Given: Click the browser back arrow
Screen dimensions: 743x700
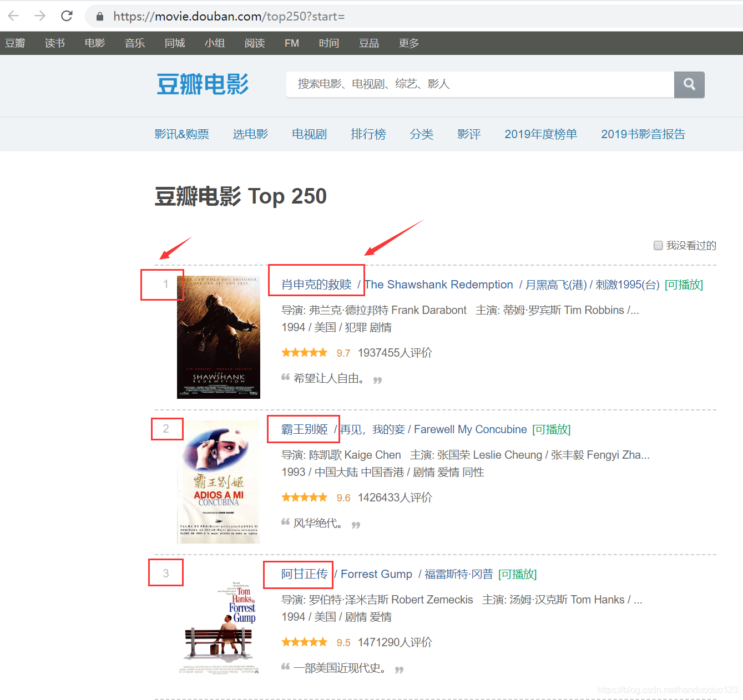Looking at the screenshot, I should click(x=13, y=16).
